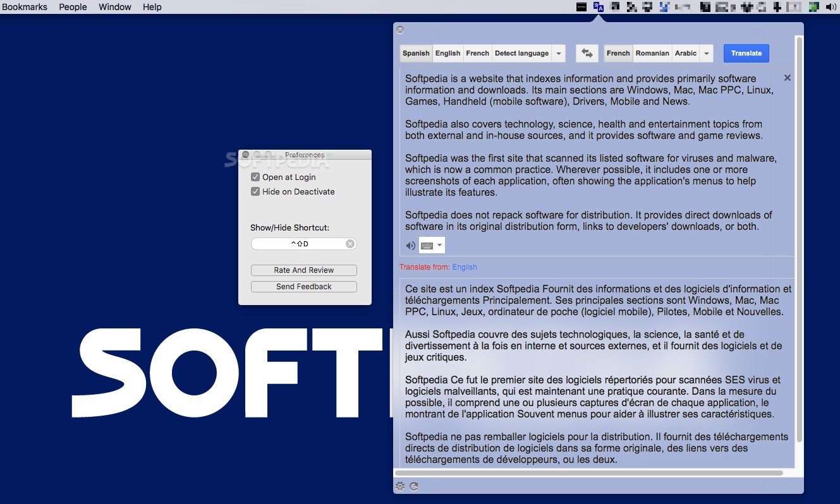Uncheck Hide on Deactivate
Image resolution: width=840 pixels, height=504 pixels.
point(255,191)
